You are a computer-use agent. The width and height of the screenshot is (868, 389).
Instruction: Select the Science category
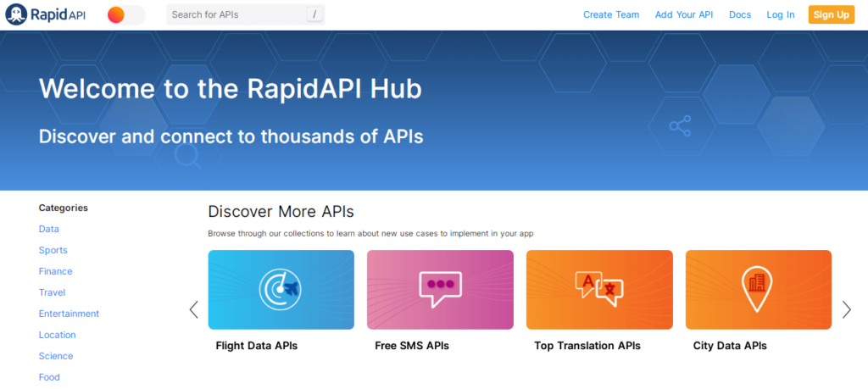point(56,356)
